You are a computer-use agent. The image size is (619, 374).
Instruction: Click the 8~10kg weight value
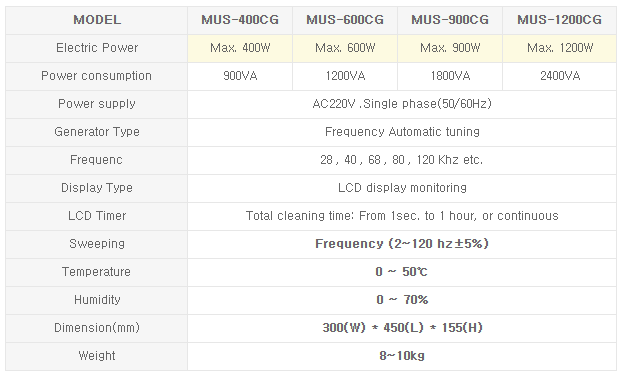(x=402, y=356)
